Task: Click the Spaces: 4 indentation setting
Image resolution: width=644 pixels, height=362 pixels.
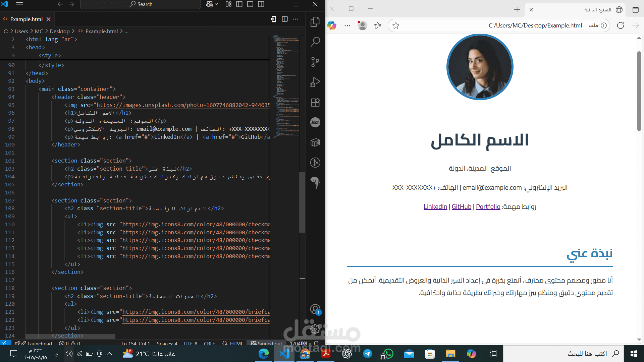Action: tap(167, 343)
